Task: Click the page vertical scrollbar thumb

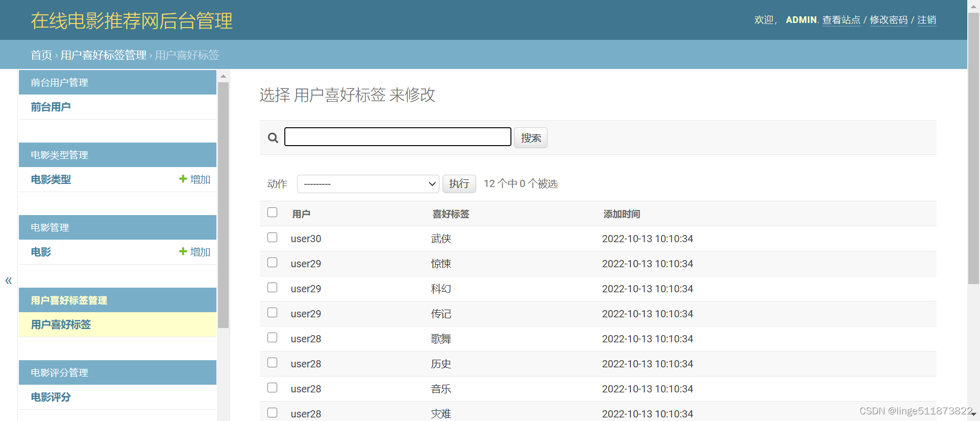Action: [973, 148]
